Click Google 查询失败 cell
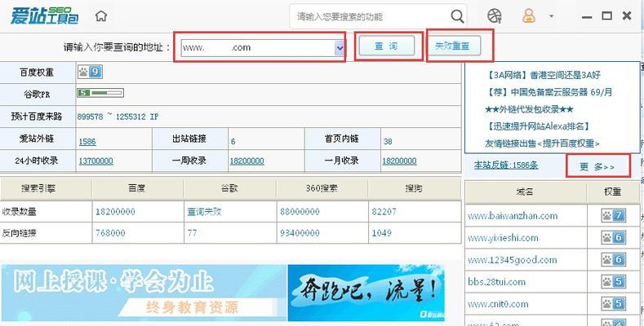The height and width of the screenshot is (326, 644). tap(204, 212)
